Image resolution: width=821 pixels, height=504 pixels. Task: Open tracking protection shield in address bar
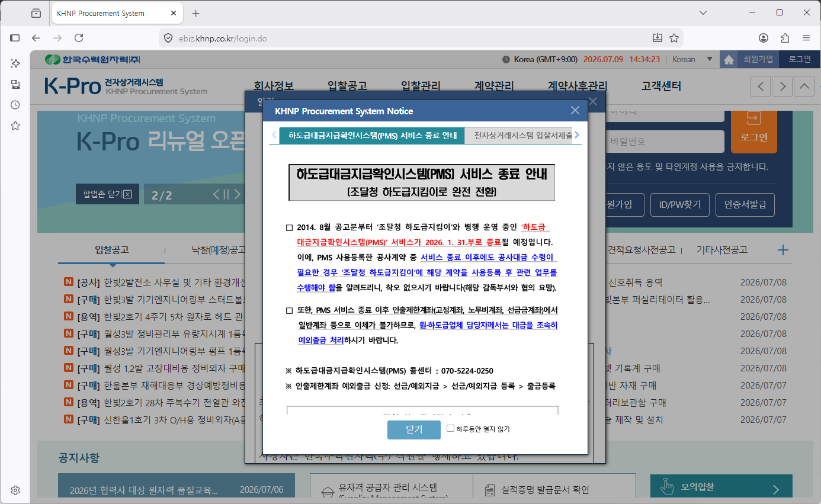click(x=168, y=38)
